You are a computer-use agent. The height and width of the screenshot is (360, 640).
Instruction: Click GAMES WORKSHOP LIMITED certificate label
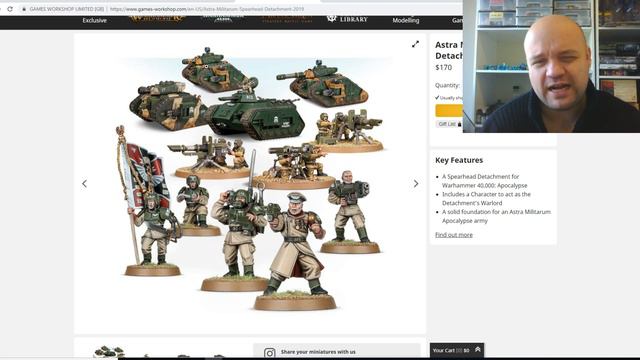pyautogui.click(x=67, y=9)
